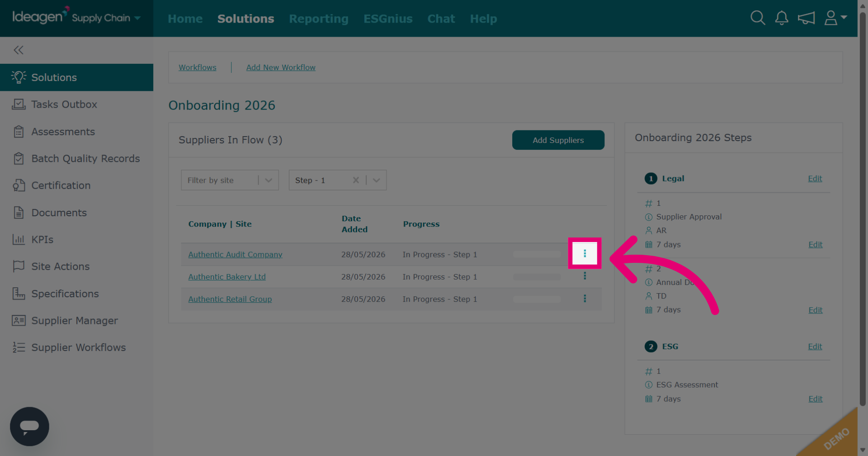868x456 pixels.
Task: Click the Ideagen logo
Action: [41, 16]
